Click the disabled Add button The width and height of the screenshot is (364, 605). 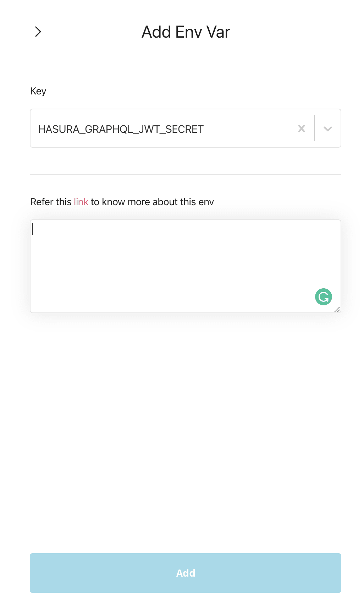tap(186, 573)
